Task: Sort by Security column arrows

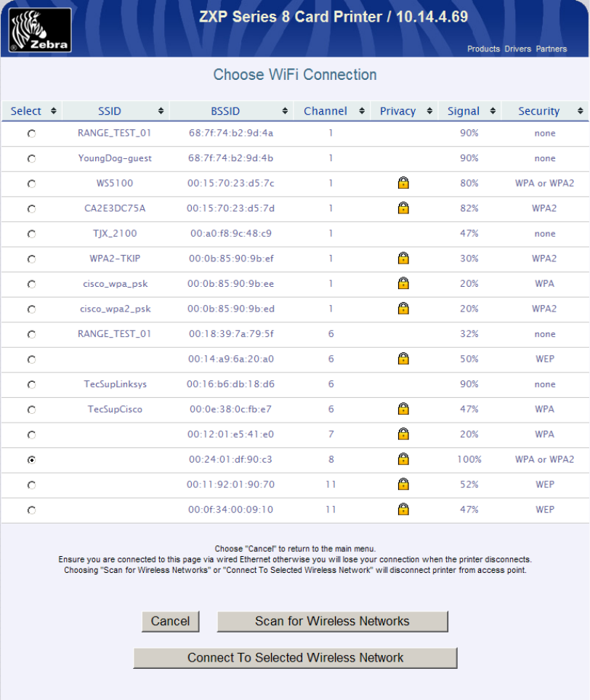Action: 580,110
